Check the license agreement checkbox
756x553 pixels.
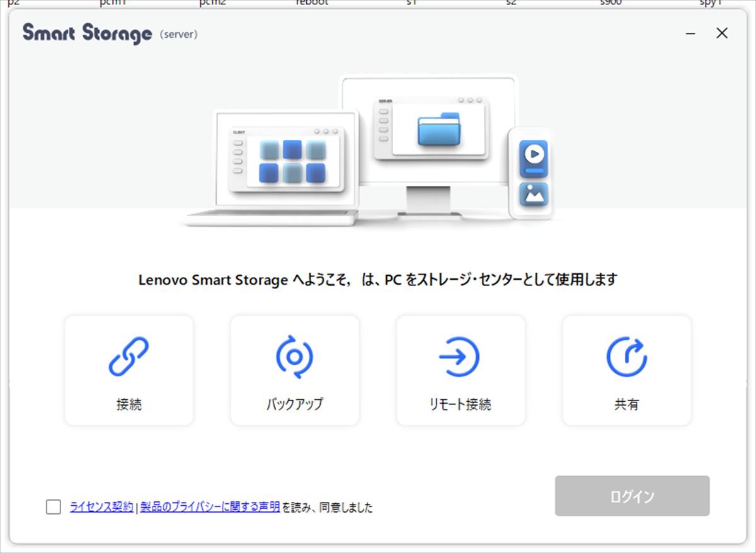(54, 507)
